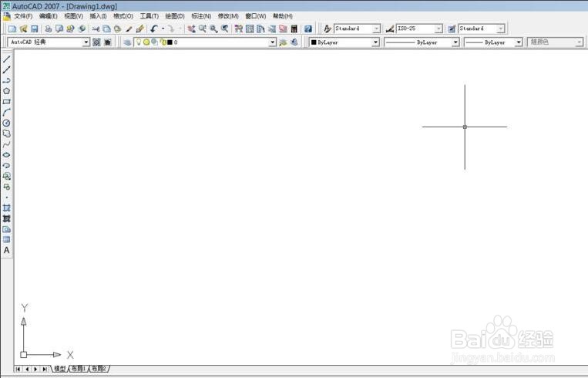588x378 pixels.
Task: Click the Zoom Window icon
Action: pos(213,29)
